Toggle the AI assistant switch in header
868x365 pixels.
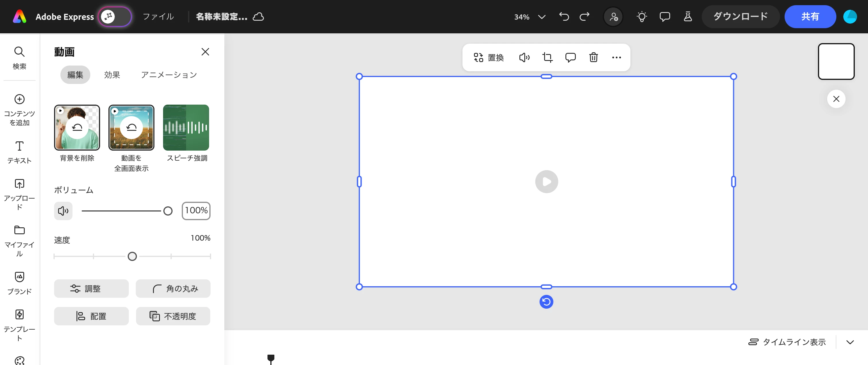click(115, 16)
